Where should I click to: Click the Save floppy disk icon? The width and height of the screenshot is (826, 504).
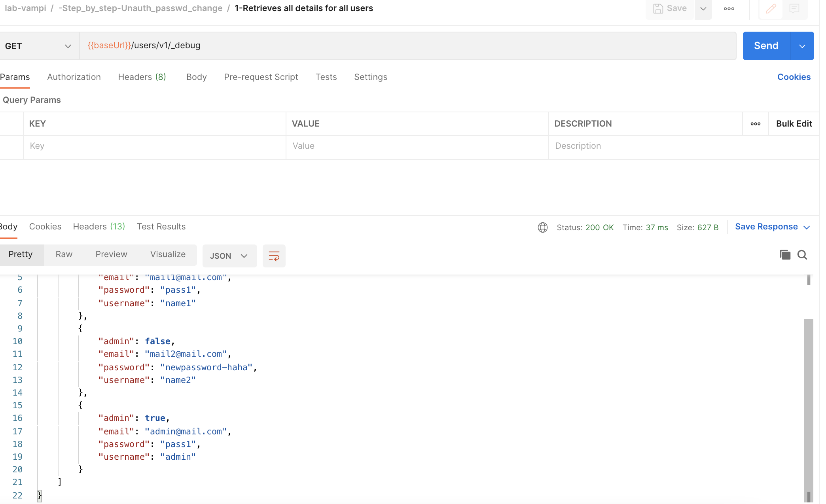coord(658,9)
